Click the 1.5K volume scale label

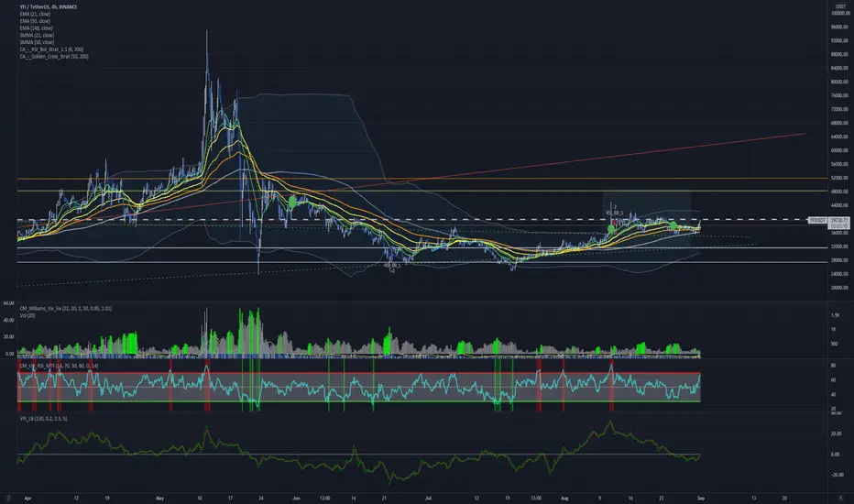tap(835, 315)
